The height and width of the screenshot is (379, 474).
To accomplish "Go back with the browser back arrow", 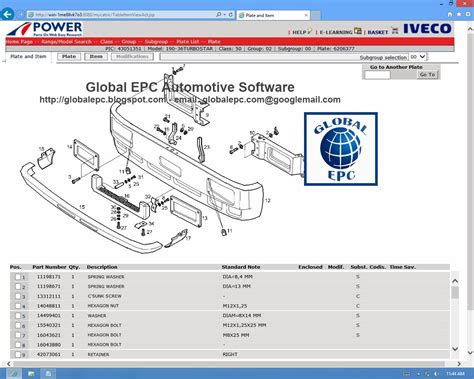I will pos(7,14).
